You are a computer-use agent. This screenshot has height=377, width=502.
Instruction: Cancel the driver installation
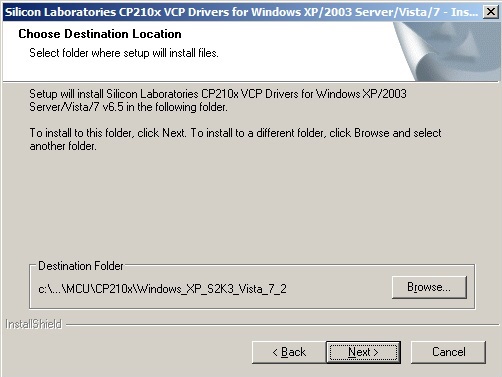[448, 352]
